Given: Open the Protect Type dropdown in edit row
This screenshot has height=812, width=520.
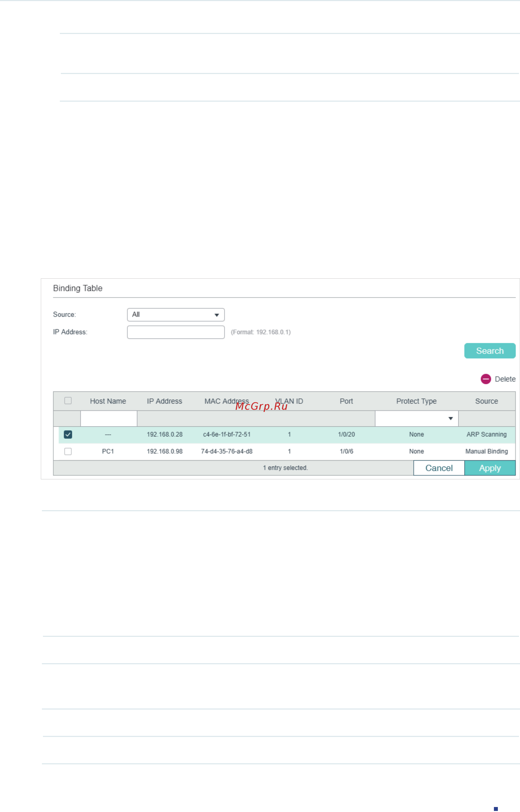Looking at the screenshot, I should (416, 418).
